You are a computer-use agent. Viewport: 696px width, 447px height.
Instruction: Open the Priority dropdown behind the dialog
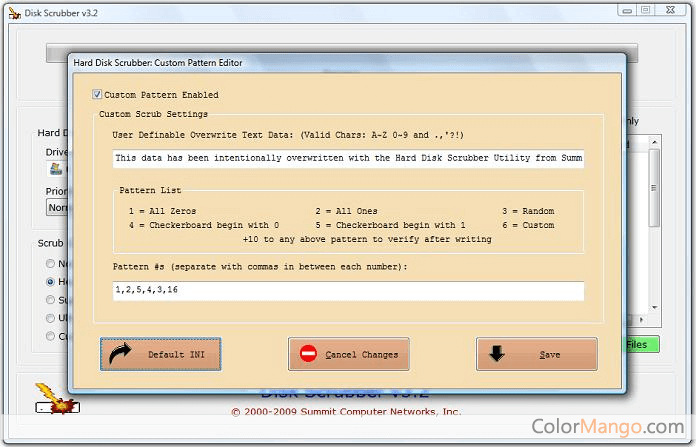coord(56,207)
